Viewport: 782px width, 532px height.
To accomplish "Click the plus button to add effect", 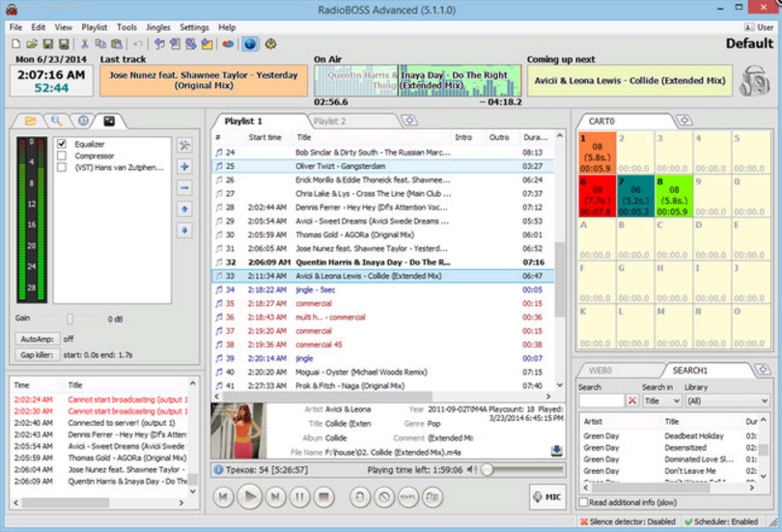I will point(184,166).
